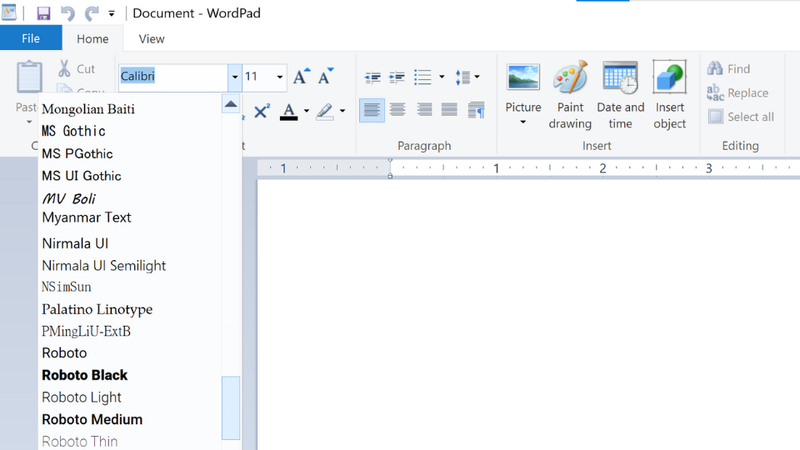Click the Save icon in quick access toolbar
This screenshot has height=450, width=800.
(43, 14)
